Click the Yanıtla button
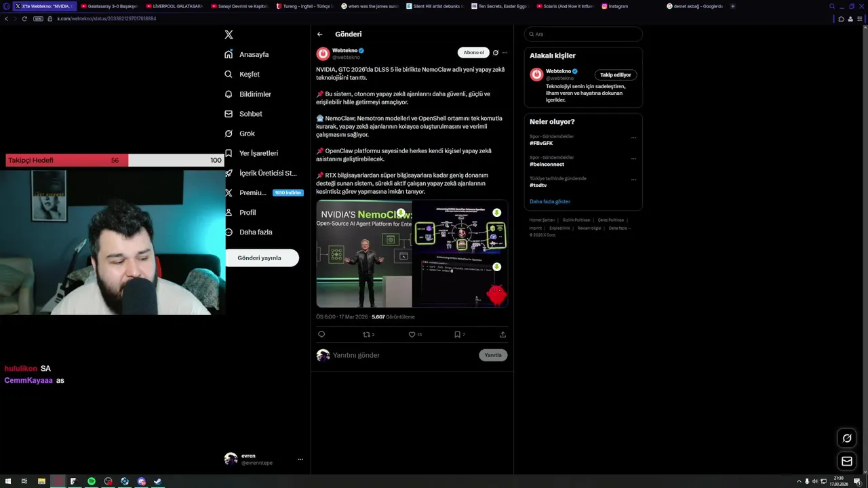 [x=493, y=355]
